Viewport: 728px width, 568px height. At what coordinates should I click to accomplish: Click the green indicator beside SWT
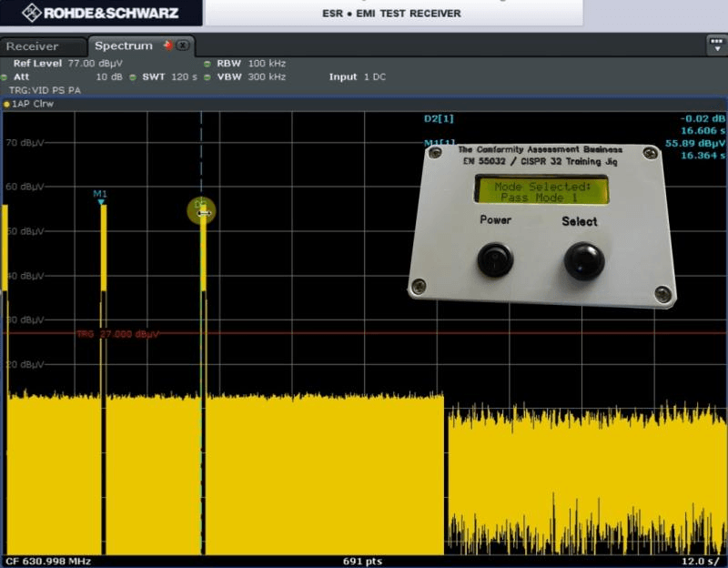[x=133, y=77]
